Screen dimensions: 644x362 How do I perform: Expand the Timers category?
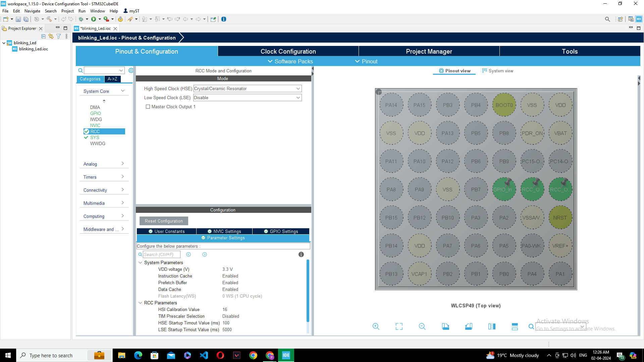(x=104, y=177)
